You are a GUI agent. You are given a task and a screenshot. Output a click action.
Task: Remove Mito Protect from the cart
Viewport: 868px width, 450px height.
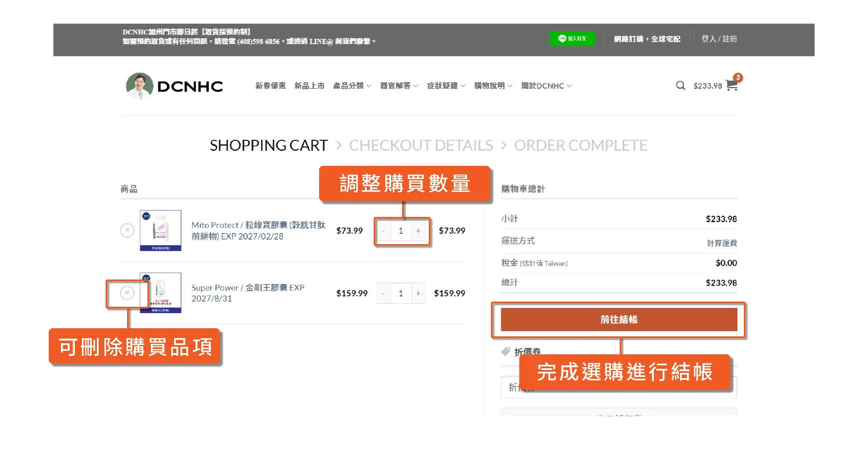tap(127, 230)
